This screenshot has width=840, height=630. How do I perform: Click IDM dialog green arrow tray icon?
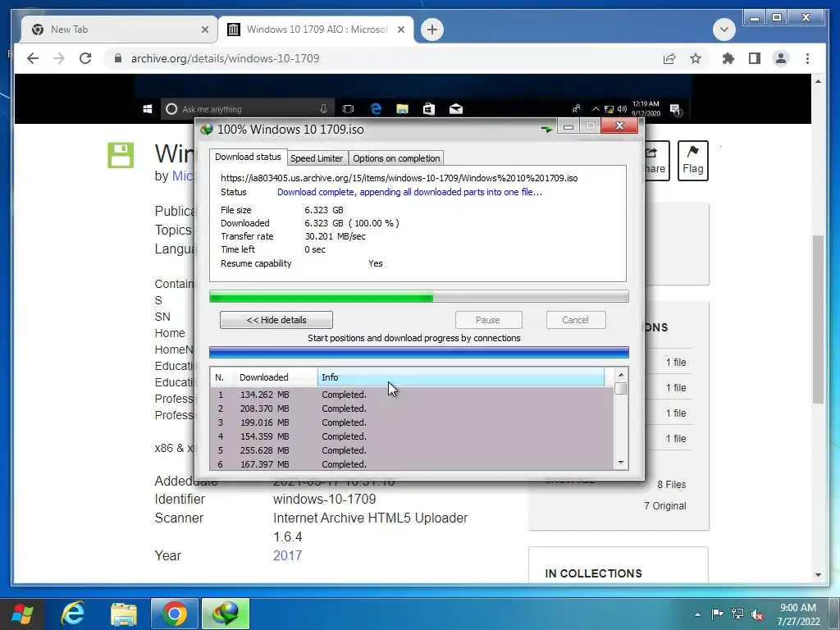point(547,129)
